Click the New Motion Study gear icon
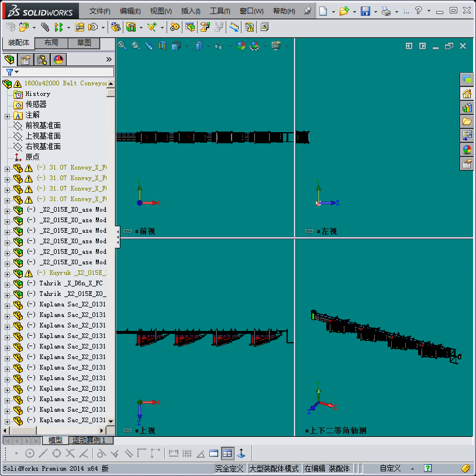This screenshot has height=476, width=476. (x=175, y=27)
